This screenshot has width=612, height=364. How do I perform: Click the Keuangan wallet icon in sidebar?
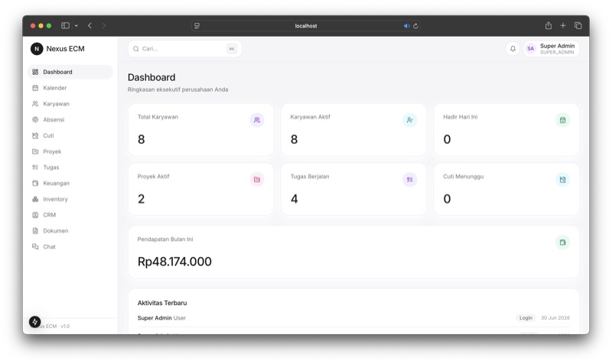pos(35,183)
